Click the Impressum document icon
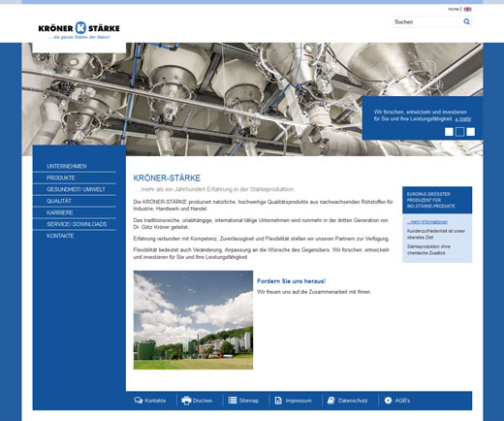The height and width of the screenshot is (421, 504). coord(278,401)
